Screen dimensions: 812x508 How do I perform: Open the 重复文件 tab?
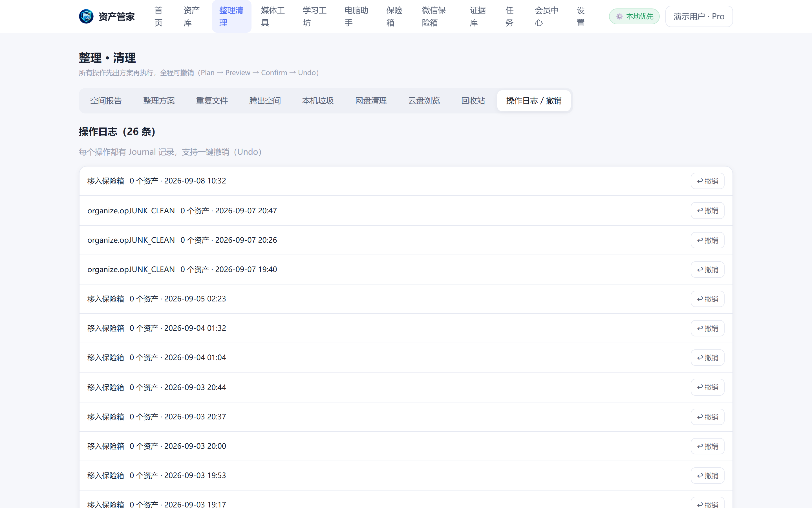pos(212,100)
